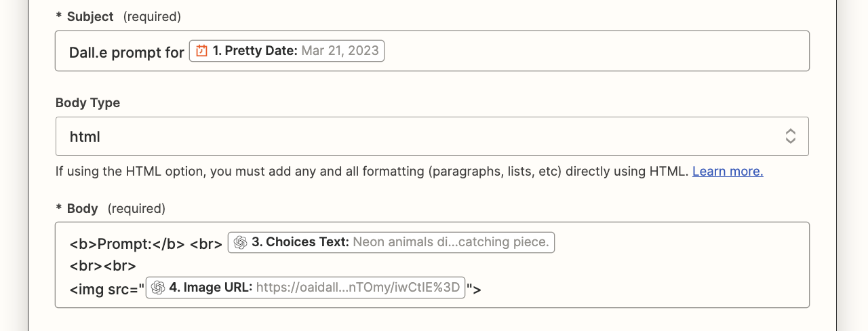Expand Body Type using the chevron arrows
The image size is (868, 331).
(790, 136)
